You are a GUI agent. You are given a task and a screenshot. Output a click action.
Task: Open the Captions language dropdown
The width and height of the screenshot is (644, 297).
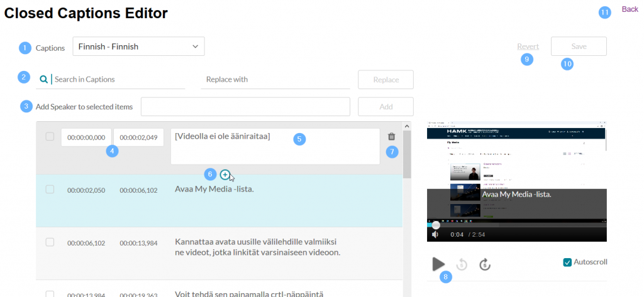138,46
